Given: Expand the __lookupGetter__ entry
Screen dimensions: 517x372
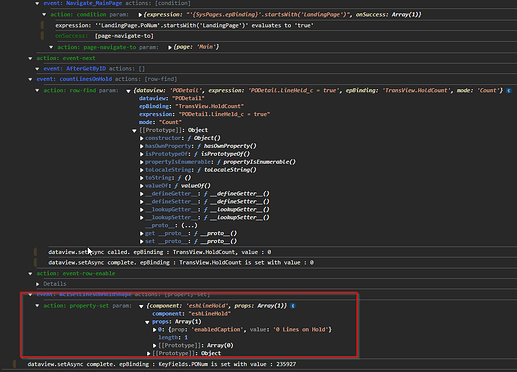Looking at the screenshot, I should (142, 210).
